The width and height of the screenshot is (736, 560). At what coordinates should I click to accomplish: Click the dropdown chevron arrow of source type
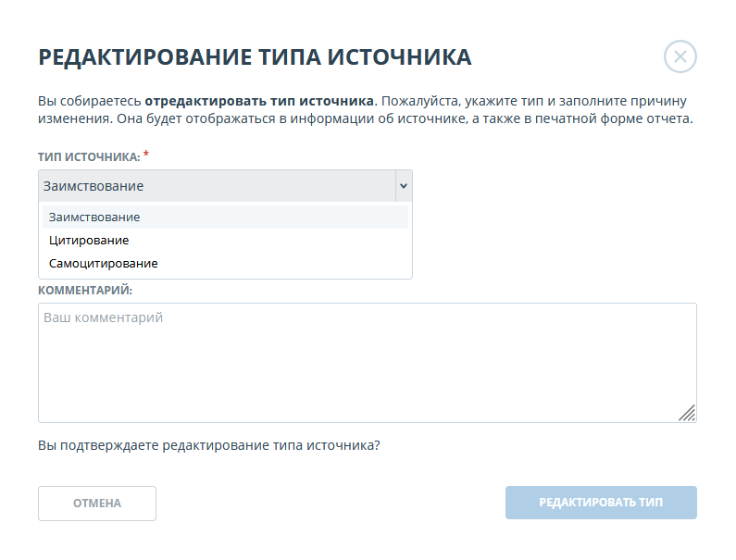403,186
